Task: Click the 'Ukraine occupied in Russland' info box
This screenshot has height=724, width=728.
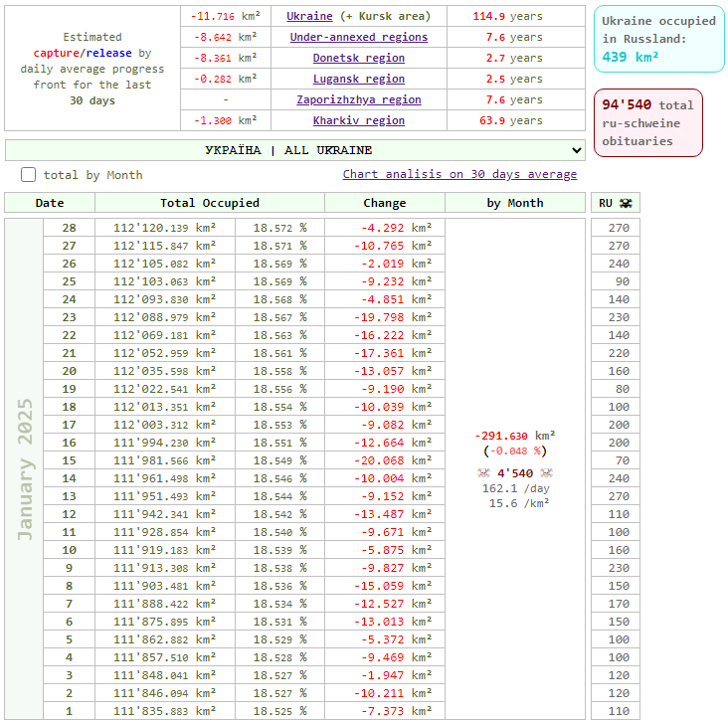Action: (659, 39)
